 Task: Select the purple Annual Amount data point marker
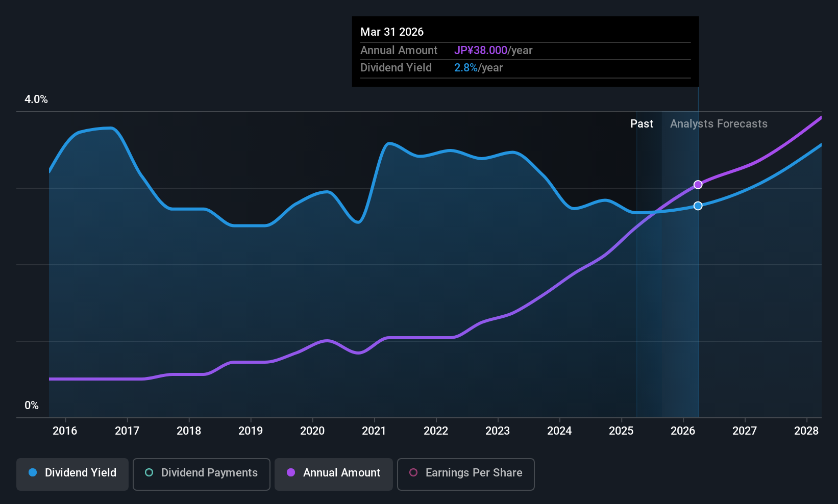point(698,185)
